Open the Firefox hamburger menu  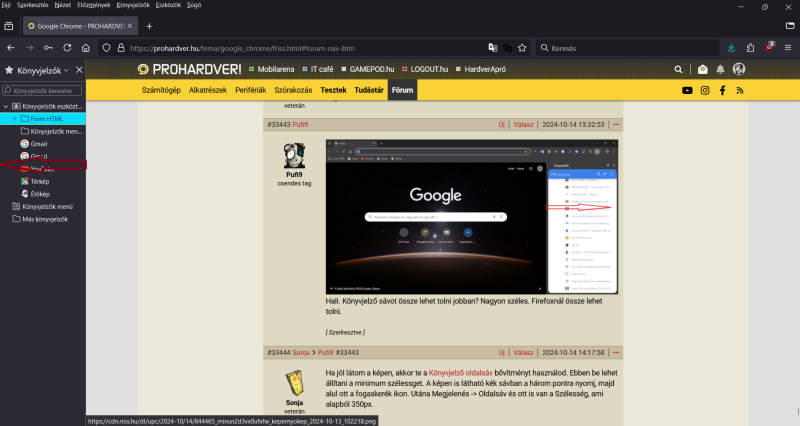(x=788, y=48)
